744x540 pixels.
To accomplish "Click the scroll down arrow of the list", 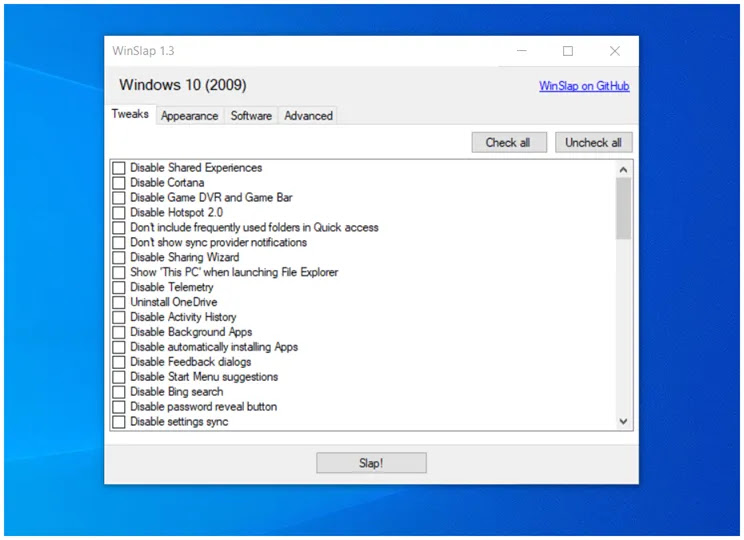I will pos(623,421).
